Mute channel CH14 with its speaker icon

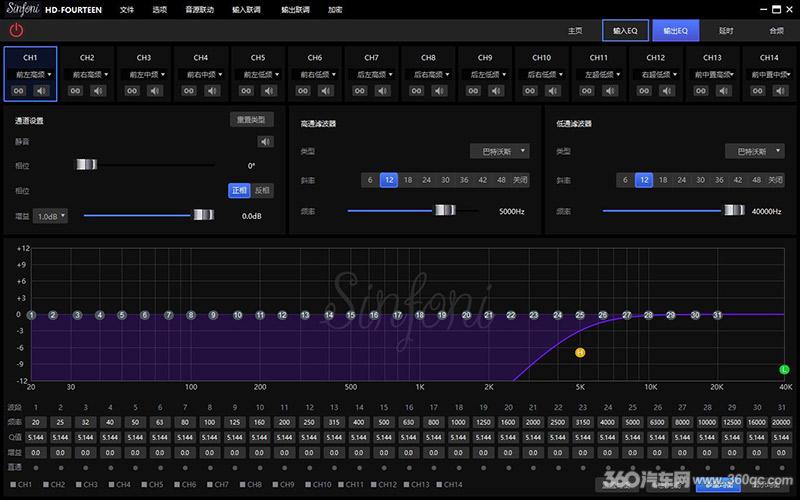(x=780, y=91)
